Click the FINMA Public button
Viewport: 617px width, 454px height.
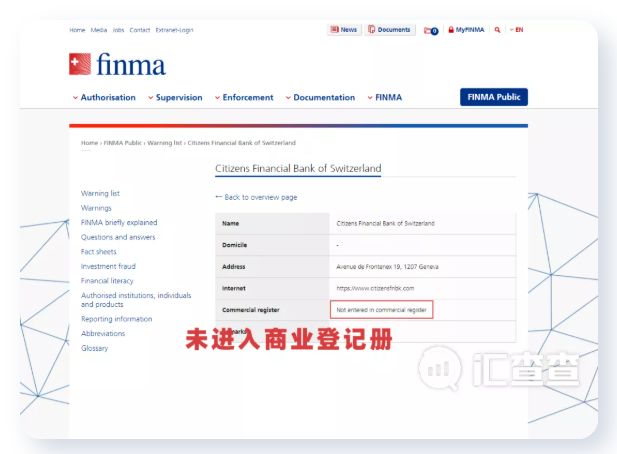[x=494, y=97]
